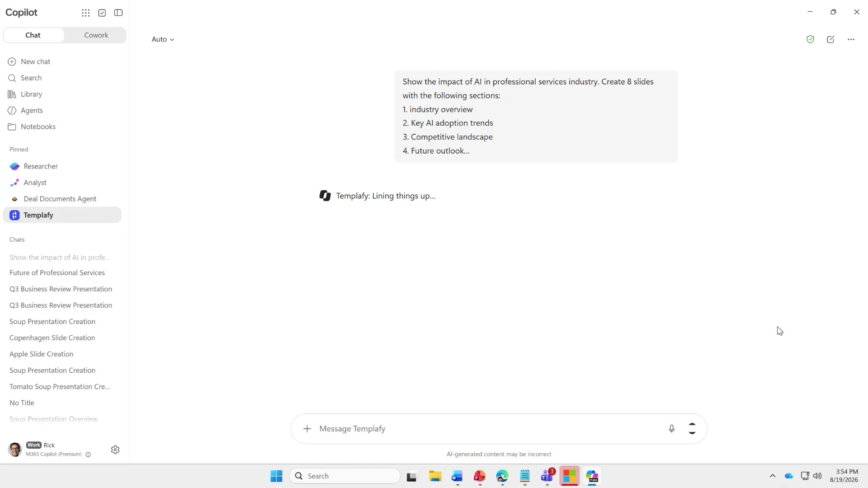The width and height of the screenshot is (868, 488).
Task: Click the volume speaker tray icon
Action: pos(817,476)
